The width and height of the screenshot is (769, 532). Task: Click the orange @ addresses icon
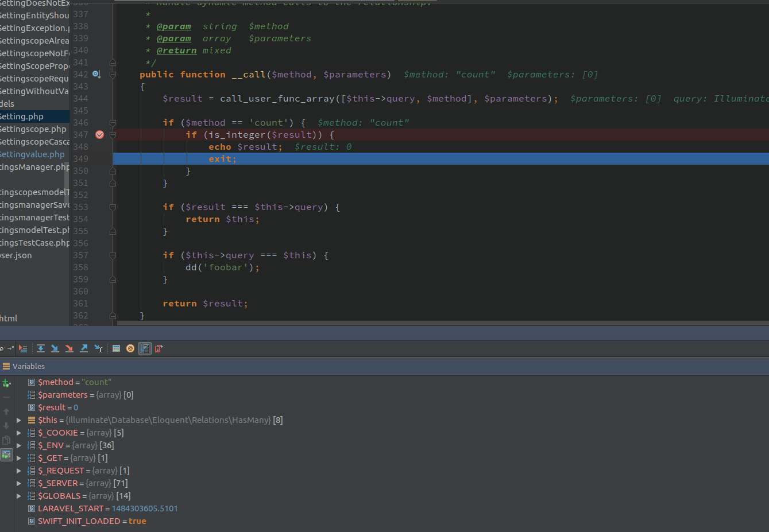click(x=130, y=348)
